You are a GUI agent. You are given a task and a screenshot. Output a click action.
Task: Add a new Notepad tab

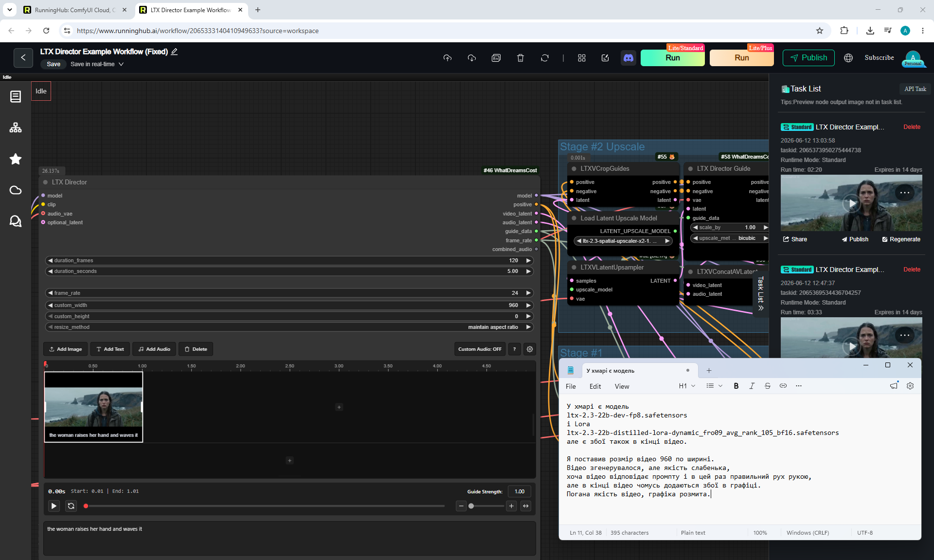(709, 371)
